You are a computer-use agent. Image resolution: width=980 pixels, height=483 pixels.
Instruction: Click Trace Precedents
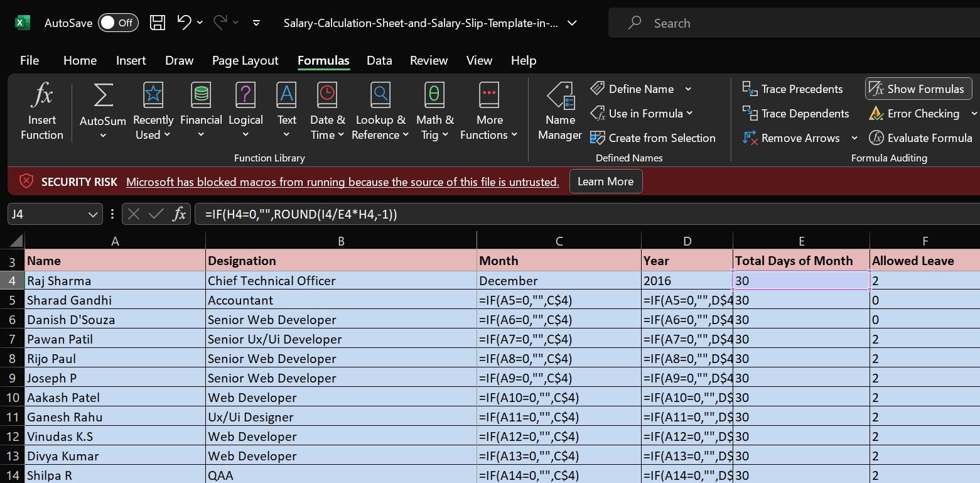point(792,89)
